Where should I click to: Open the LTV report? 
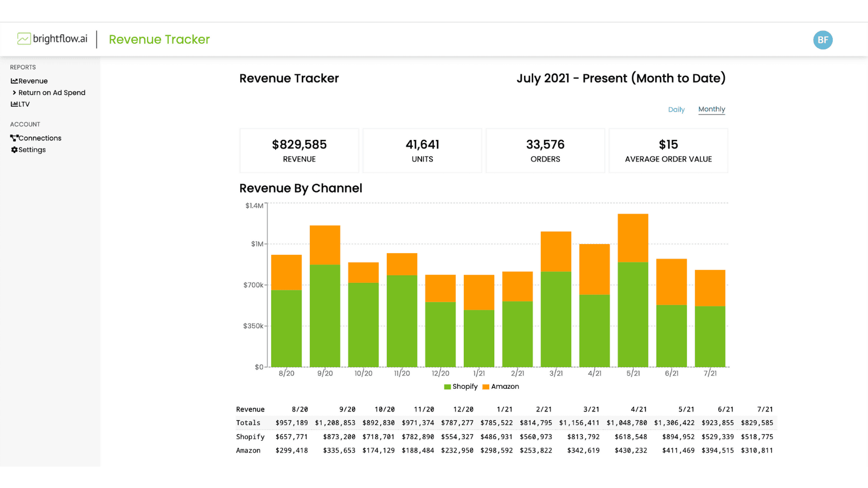24,104
